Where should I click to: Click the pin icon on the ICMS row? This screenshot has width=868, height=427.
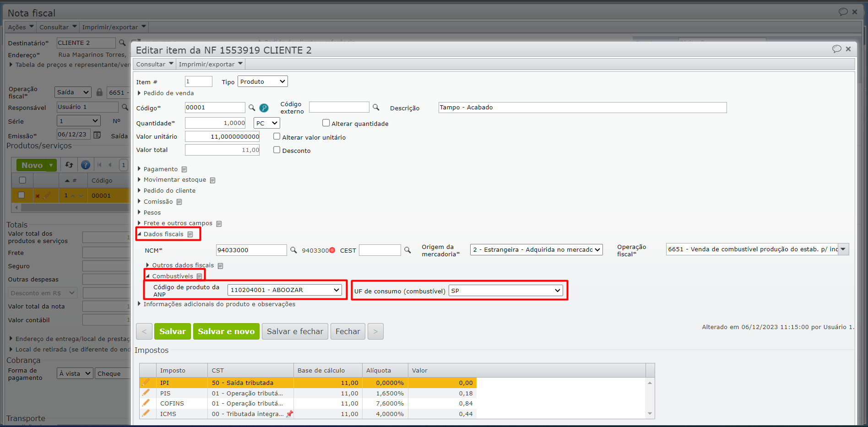(289, 414)
